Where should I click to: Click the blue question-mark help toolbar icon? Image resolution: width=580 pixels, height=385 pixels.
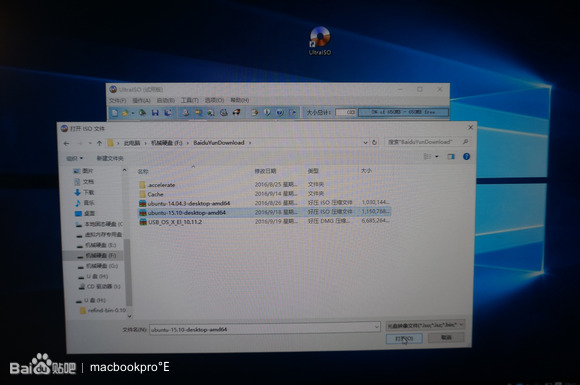[x=280, y=112]
